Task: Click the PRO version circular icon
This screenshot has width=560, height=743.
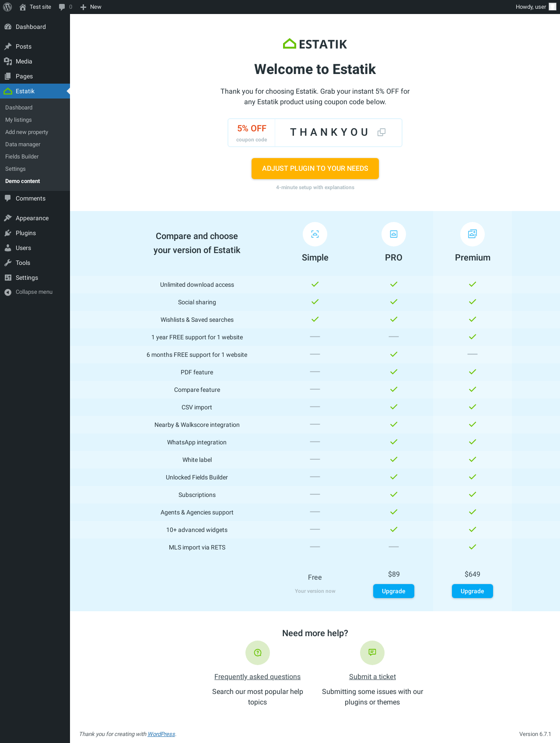Action: click(394, 234)
